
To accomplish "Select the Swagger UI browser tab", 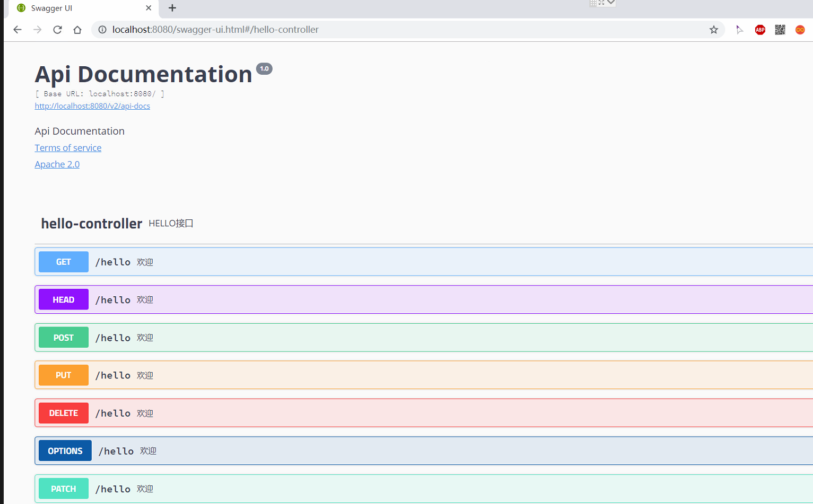I will tap(83, 8).
